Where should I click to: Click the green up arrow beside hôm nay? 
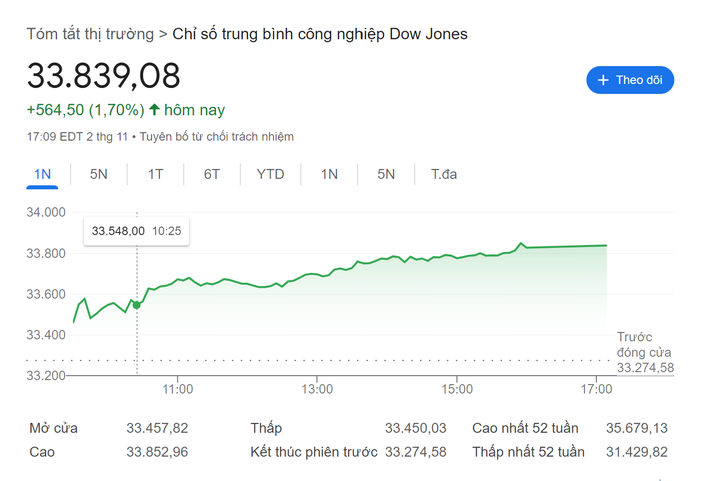pyautogui.click(x=154, y=109)
